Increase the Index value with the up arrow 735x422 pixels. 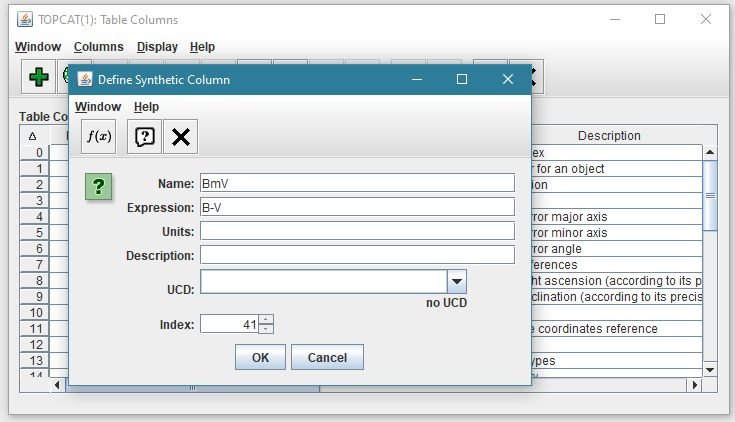coord(266,319)
